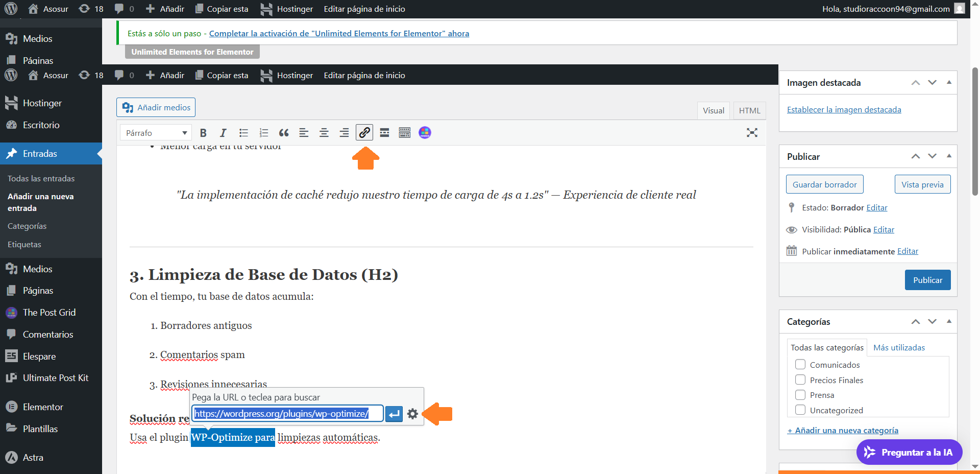Open the Párrafo format dropdown
The height and width of the screenshot is (474, 980).
point(156,133)
